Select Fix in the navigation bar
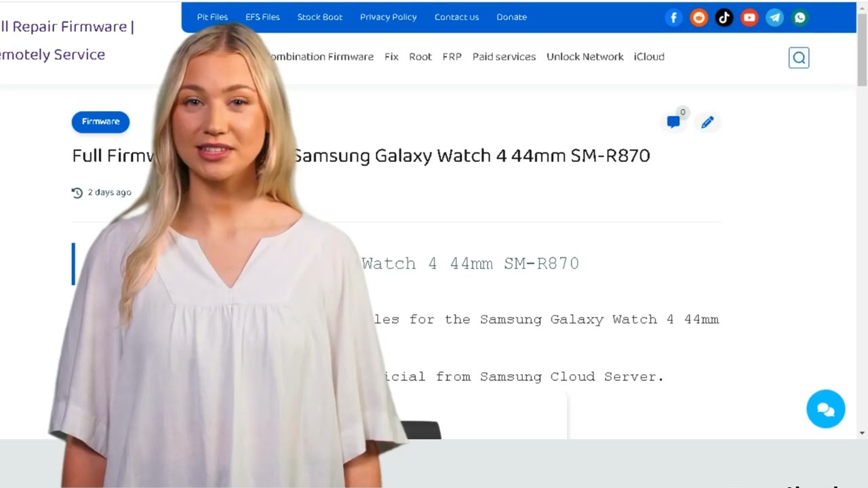Screen dimensions: 868x488 pyautogui.click(x=391, y=57)
